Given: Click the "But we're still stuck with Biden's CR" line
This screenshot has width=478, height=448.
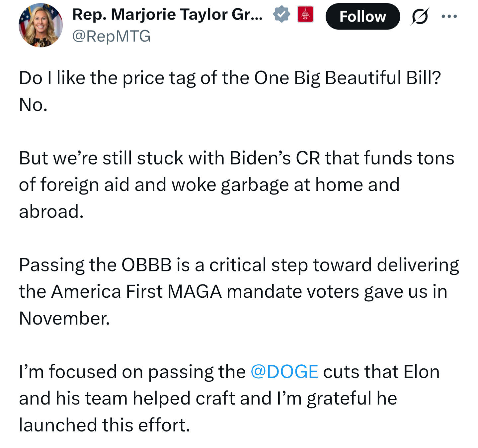Looking at the screenshot, I should (x=236, y=158).
